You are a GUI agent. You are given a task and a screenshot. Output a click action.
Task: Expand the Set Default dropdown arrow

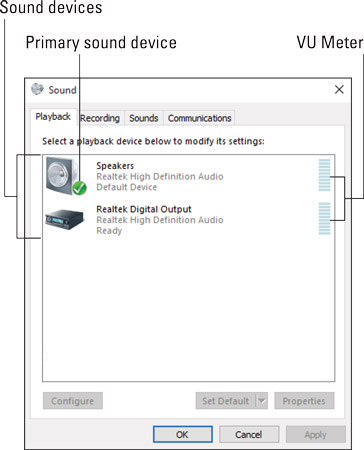pos(262,401)
